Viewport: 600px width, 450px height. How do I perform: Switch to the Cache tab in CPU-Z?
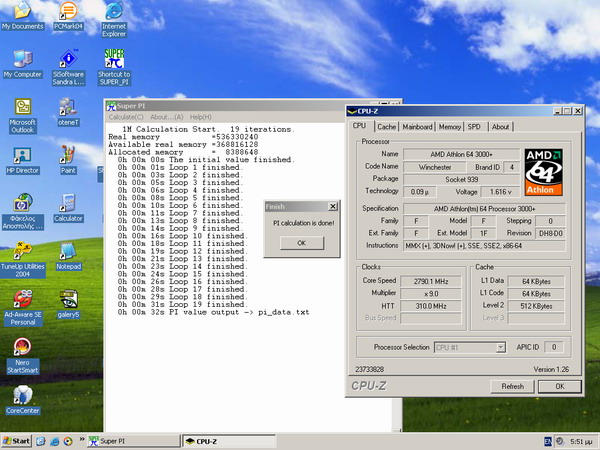coord(386,127)
